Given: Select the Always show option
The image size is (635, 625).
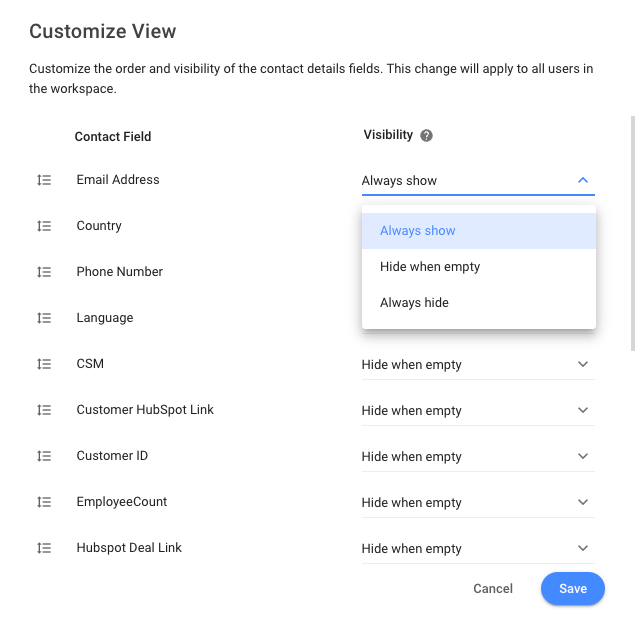Looking at the screenshot, I should click(x=418, y=231).
